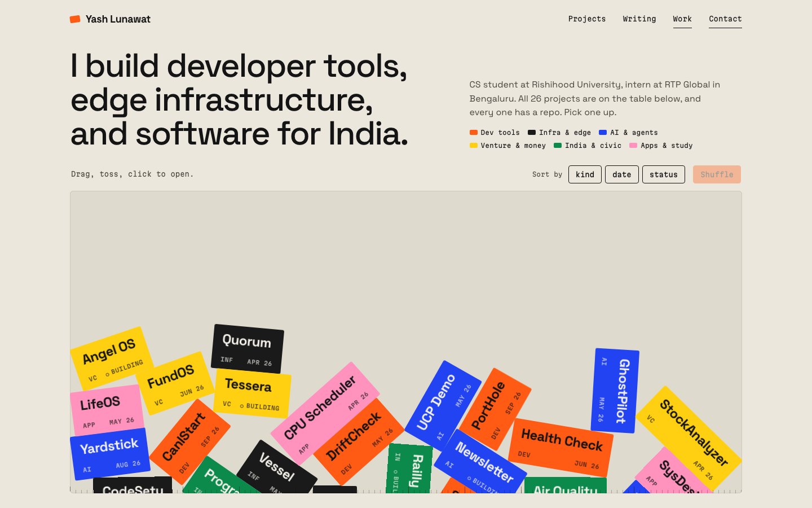This screenshot has width=812, height=508.
Task: Click the "Venture & money" legend label
Action: pyautogui.click(x=513, y=146)
